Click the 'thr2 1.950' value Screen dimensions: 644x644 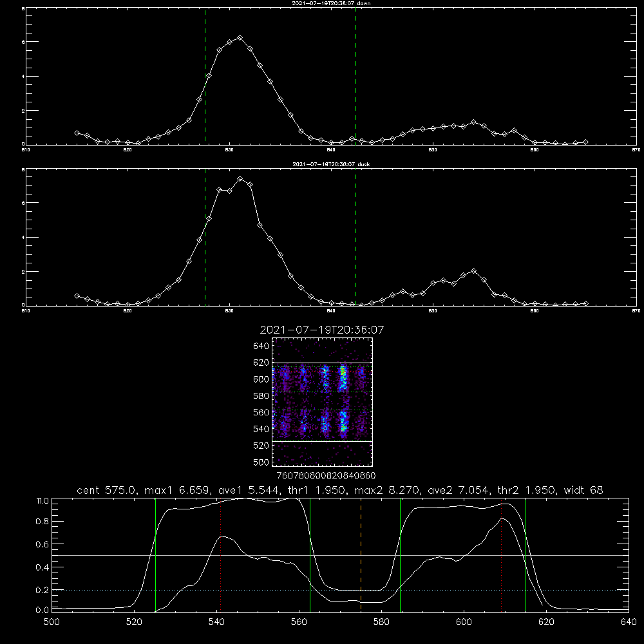[x=526, y=490]
